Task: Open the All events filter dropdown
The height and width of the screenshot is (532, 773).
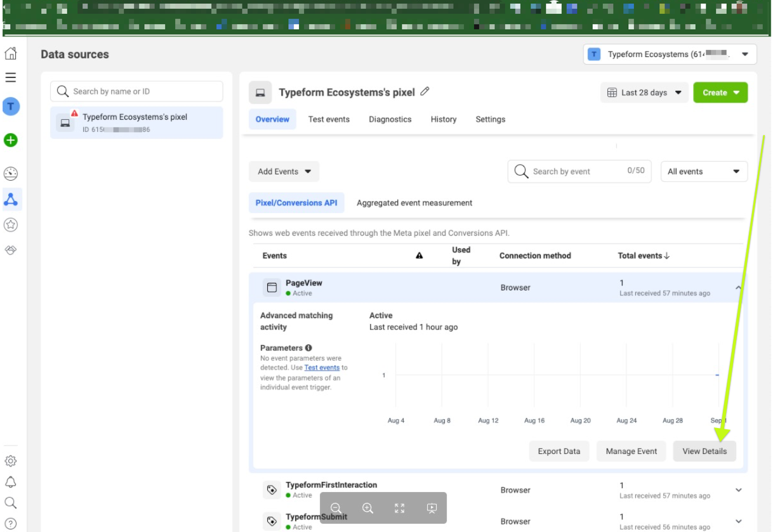Action: tap(704, 171)
